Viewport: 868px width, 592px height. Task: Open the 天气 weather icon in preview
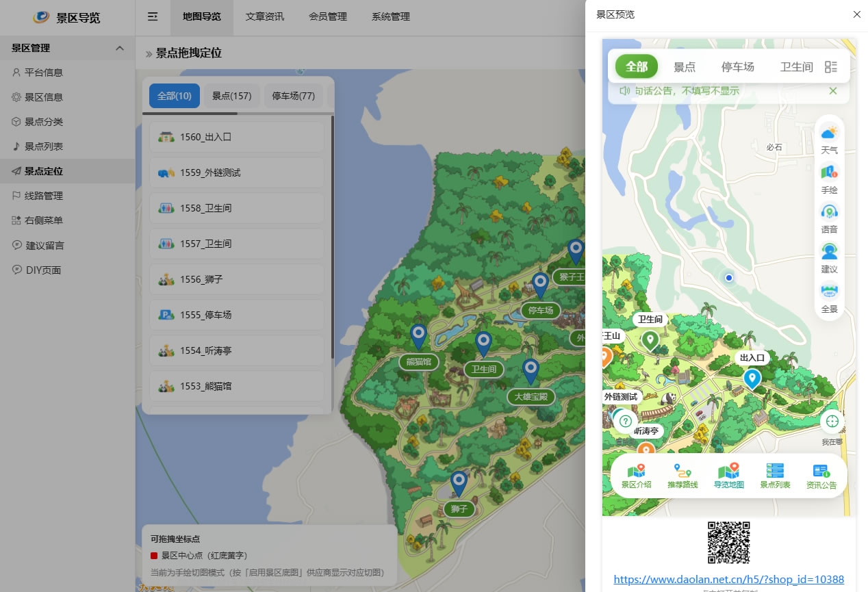(x=829, y=138)
